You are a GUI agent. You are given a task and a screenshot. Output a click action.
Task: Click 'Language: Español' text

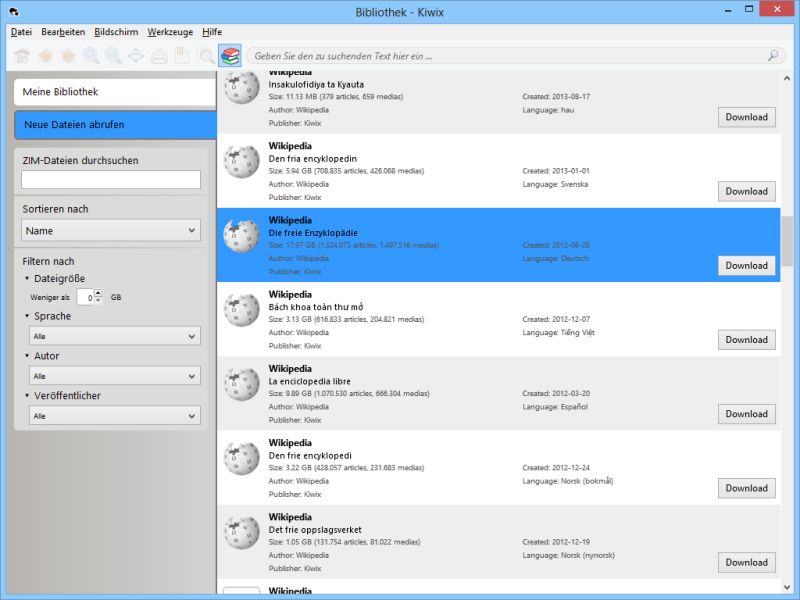coord(555,407)
